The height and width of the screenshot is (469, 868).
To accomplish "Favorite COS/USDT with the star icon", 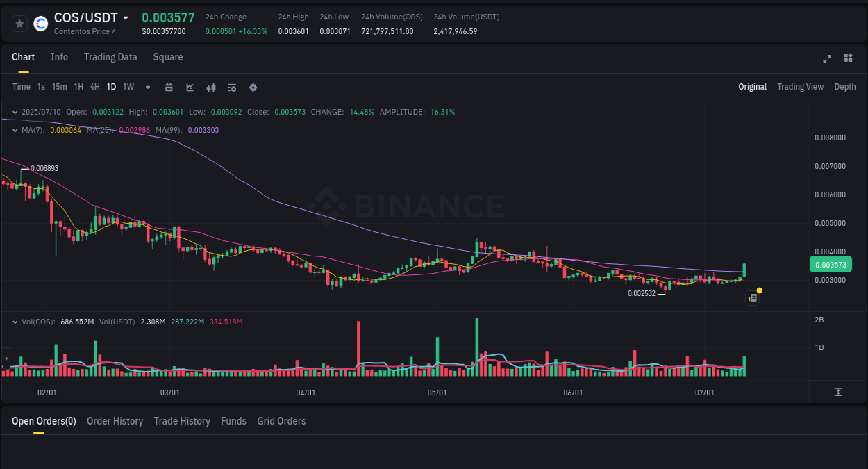I will click(19, 23).
